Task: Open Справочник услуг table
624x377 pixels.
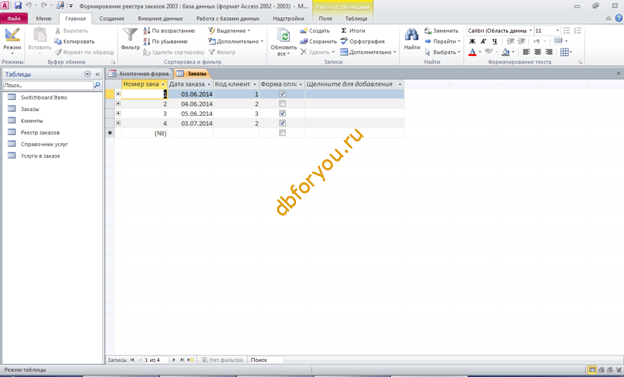Action: click(44, 144)
